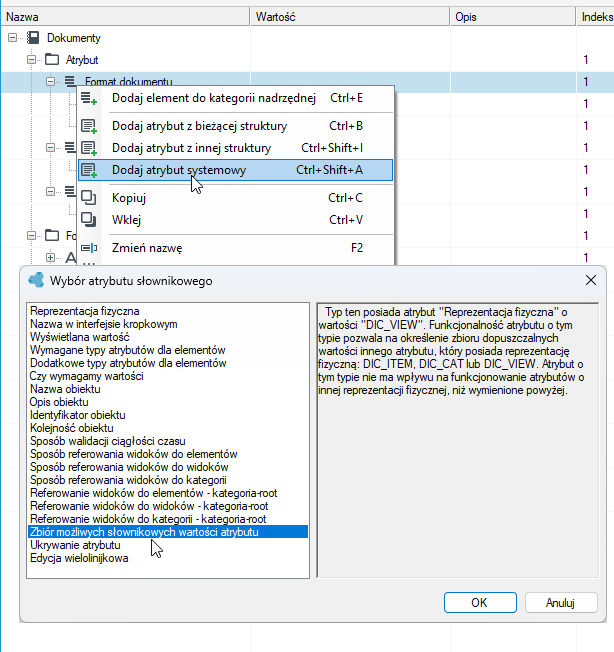Select Edycja wielolinijkowa list item
The image size is (614, 652).
pos(79,558)
